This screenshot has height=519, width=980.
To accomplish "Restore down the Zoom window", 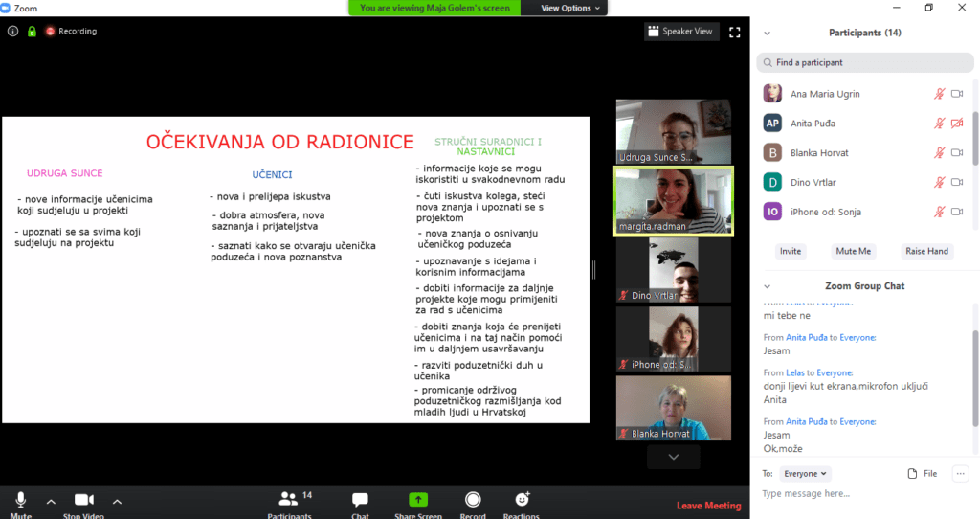I will (928, 8).
